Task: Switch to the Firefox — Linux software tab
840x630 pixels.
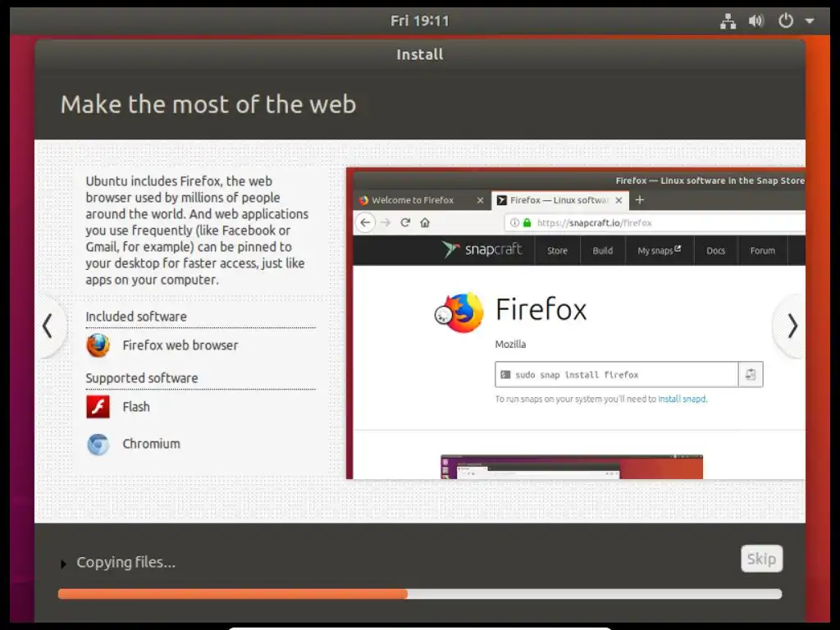Action: [559, 200]
